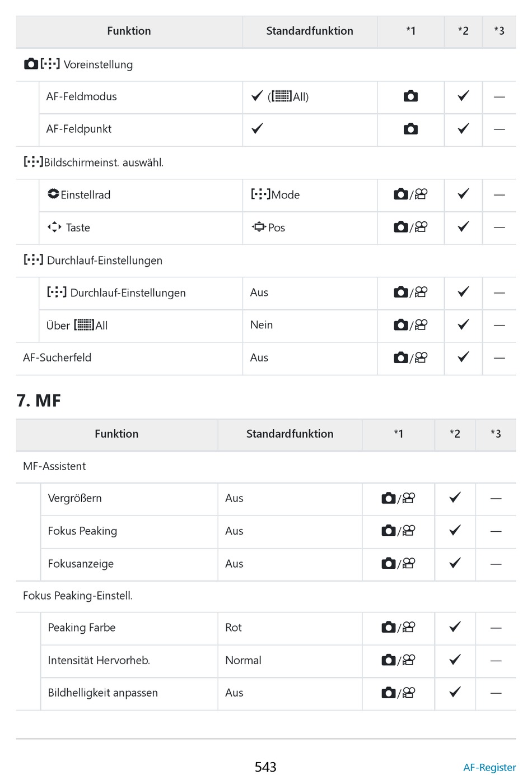
Task: Click page number 543
Action: pyautogui.click(x=265, y=767)
